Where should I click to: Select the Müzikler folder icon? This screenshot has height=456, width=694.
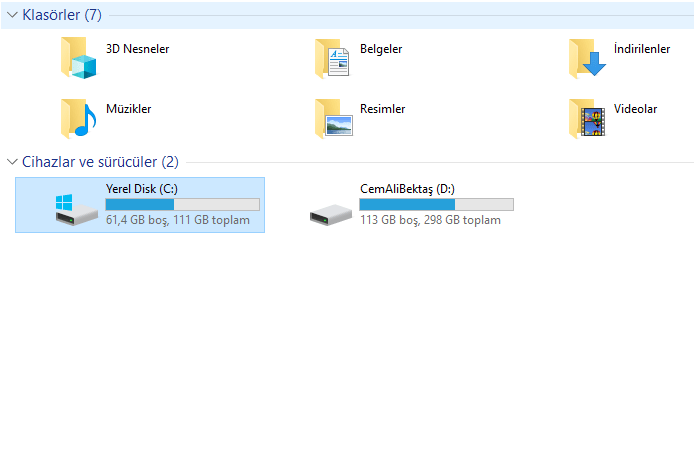79,118
